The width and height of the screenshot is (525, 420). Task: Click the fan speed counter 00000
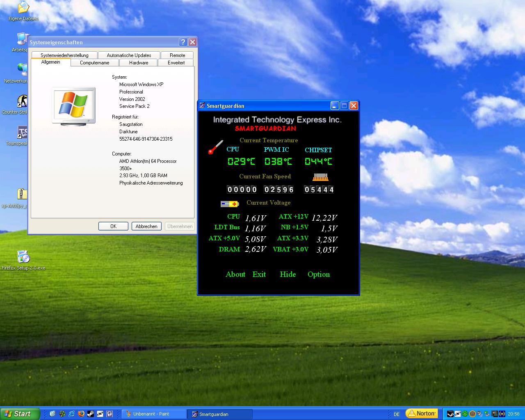tap(242, 189)
